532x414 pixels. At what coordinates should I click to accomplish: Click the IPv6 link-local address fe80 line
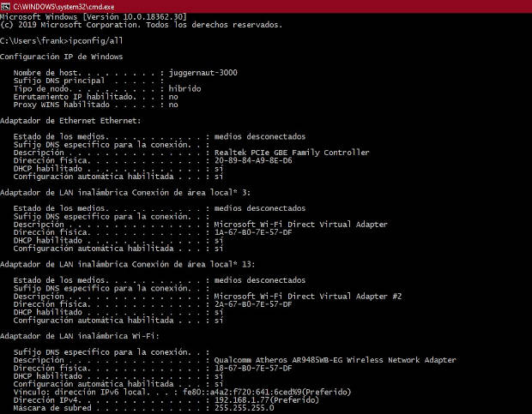[x=267, y=392]
